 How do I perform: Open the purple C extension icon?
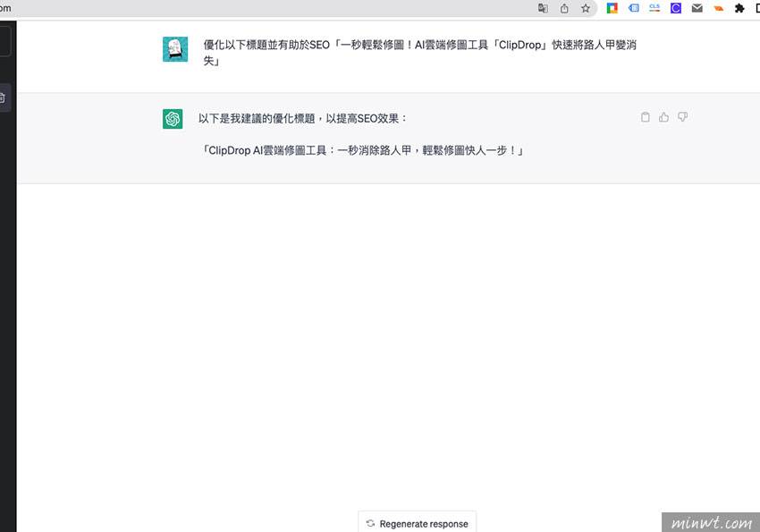(676, 8)
